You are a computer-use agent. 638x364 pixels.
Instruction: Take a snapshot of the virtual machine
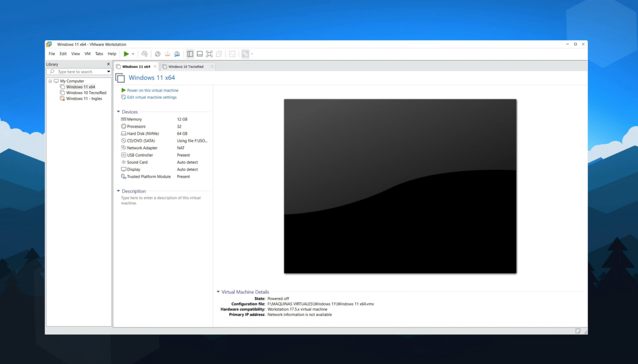pos(157,54)
